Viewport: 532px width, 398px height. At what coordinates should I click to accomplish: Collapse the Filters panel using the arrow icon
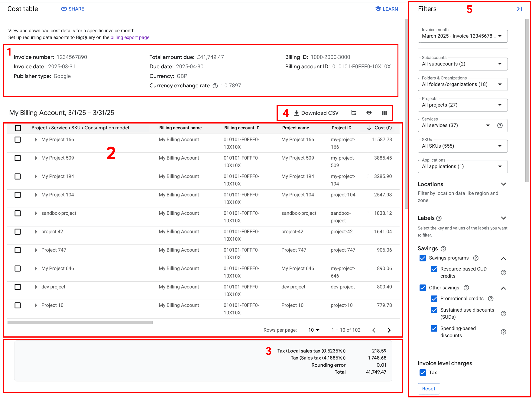[519, 9]
